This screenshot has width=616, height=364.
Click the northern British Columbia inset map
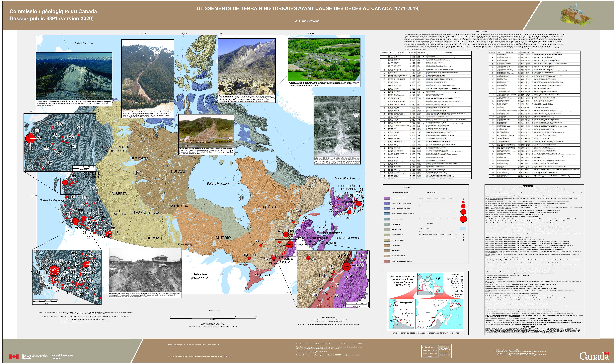pyautogui.click(x=60, y=142)
